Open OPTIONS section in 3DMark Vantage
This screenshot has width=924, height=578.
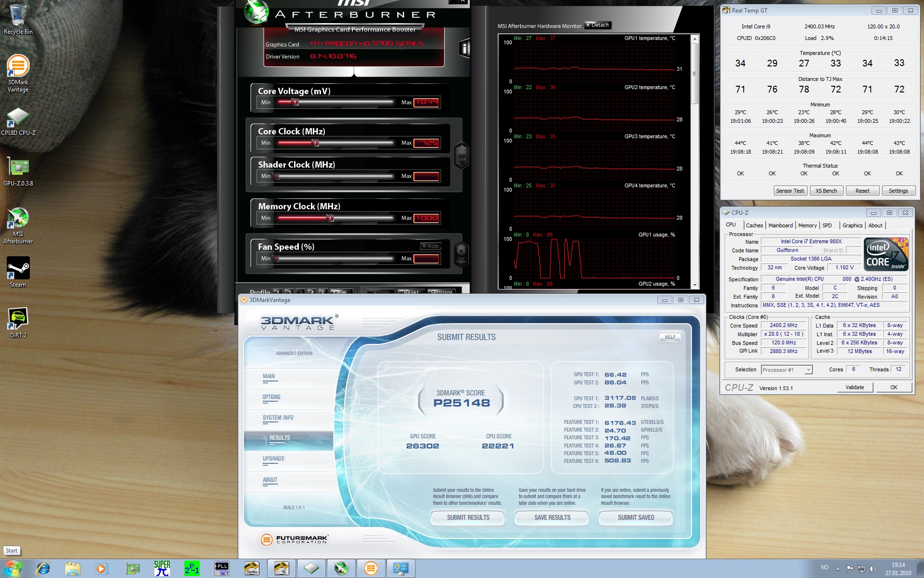(289, 399)
